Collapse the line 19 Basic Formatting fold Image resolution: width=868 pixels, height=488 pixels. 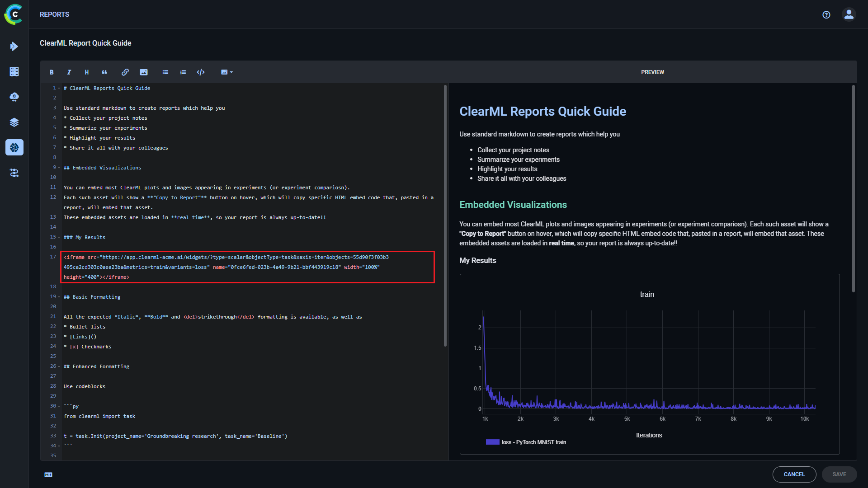(x=59, y=297)
